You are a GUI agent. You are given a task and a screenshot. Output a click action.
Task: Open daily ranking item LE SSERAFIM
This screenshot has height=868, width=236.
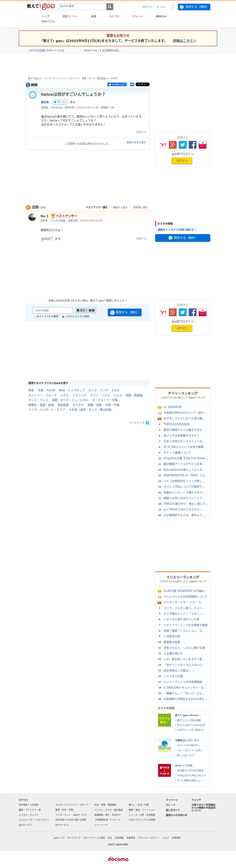tap(172, 407)
